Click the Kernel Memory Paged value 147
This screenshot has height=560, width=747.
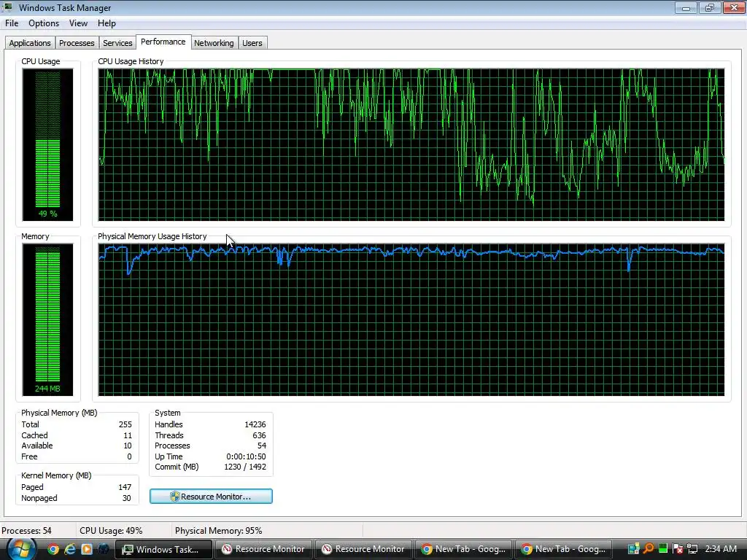[125, 487]
